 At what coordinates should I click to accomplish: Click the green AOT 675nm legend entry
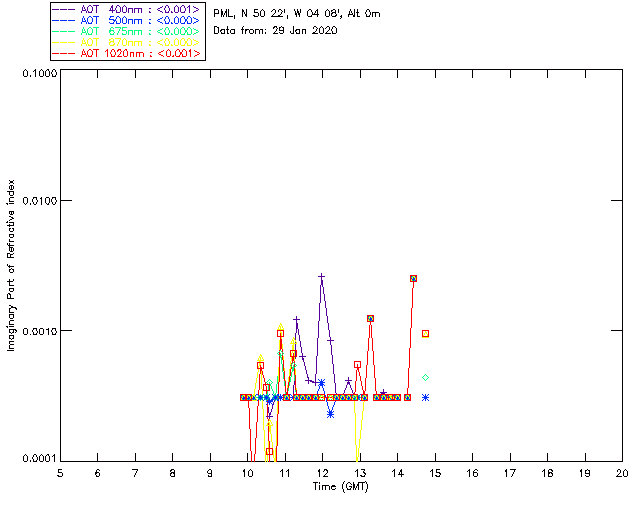click(127, 31)
